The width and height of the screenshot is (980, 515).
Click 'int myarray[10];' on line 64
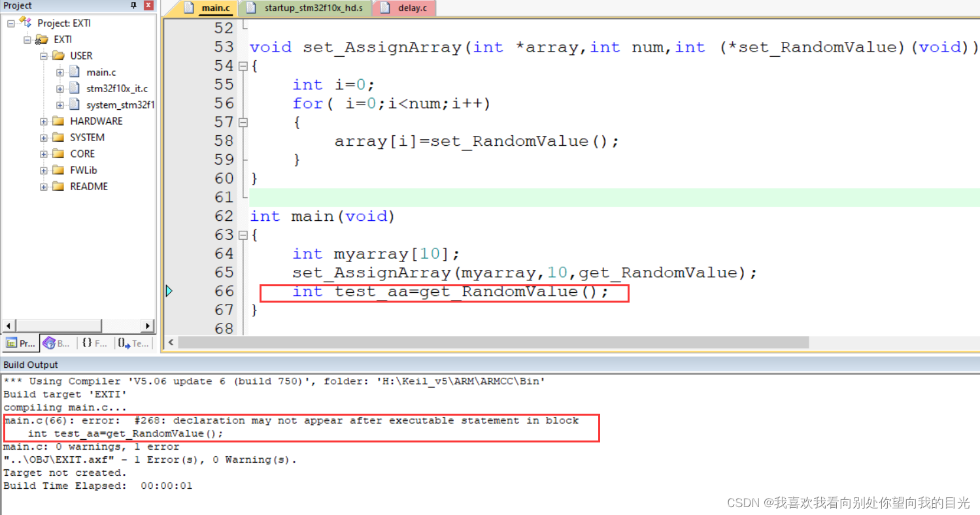pos(377,254)
